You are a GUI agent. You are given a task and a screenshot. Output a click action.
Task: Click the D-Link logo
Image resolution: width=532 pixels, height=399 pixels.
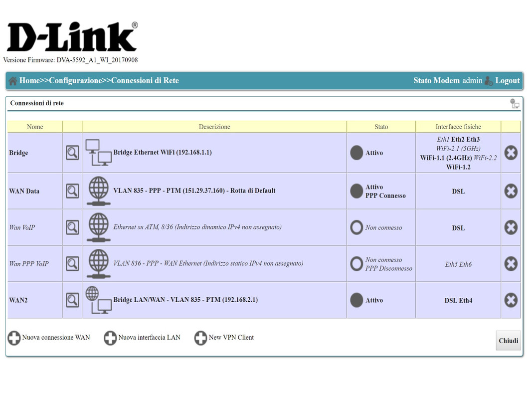pyautogui.click(x=72, y=36)
